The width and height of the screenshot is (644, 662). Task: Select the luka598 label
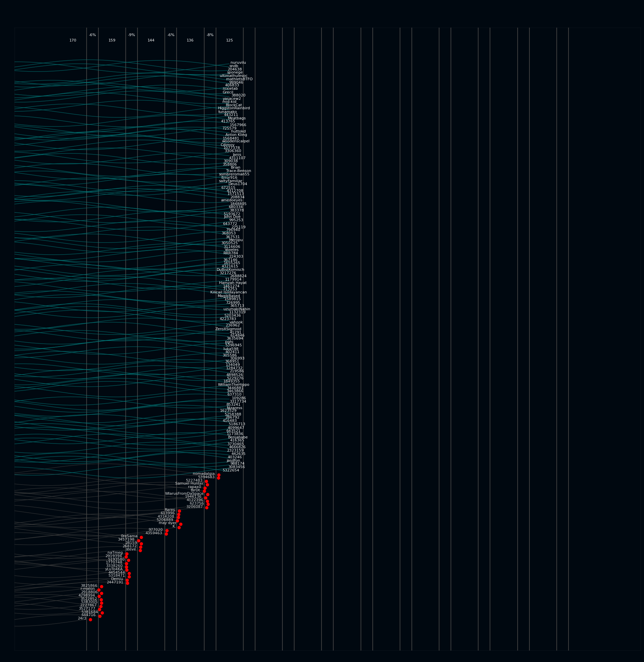point(231,349)
